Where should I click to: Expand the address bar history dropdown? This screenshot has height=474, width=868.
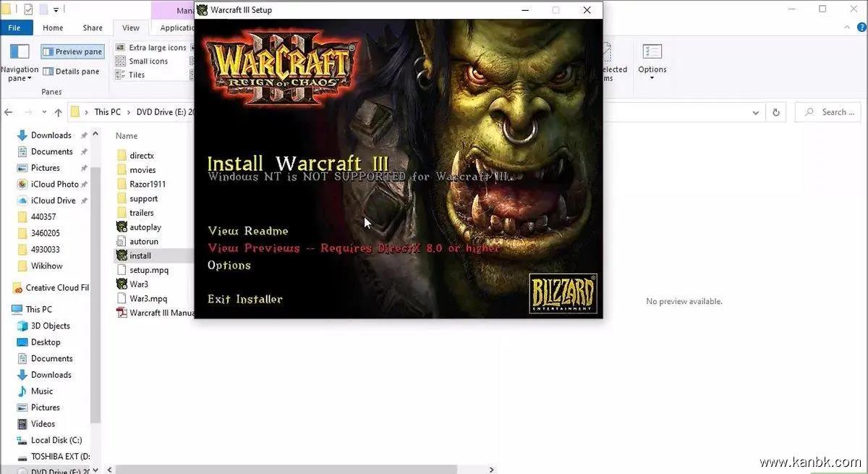coord(755,112)
